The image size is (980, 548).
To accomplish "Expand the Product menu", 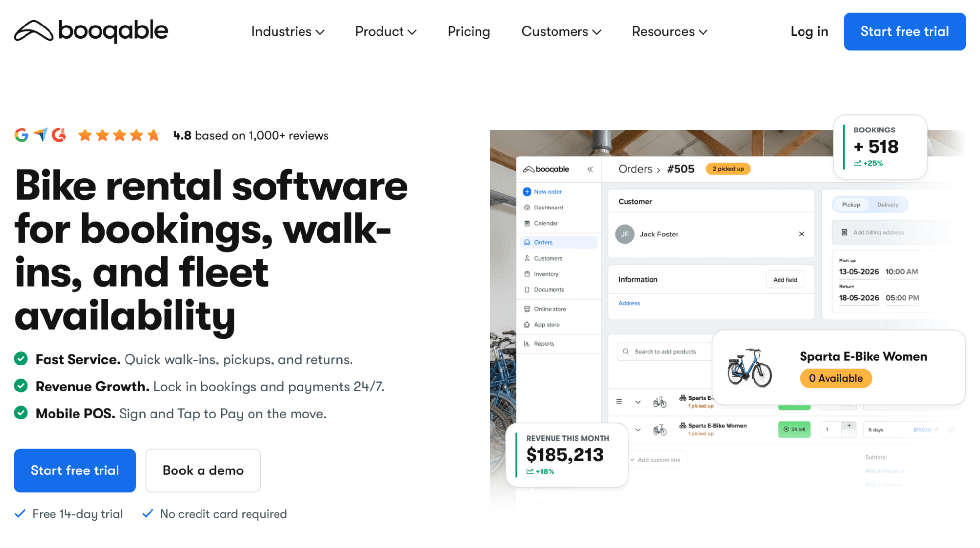I will coord(386,31).
